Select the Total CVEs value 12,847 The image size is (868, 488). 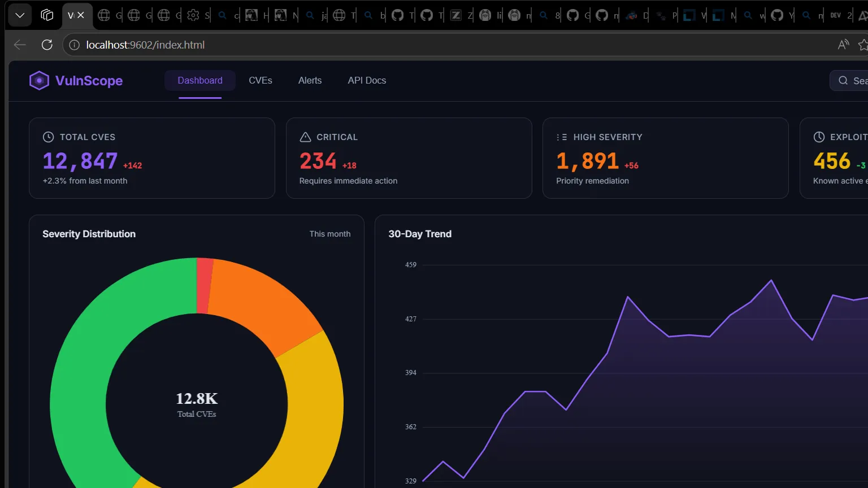coord(80,161)
